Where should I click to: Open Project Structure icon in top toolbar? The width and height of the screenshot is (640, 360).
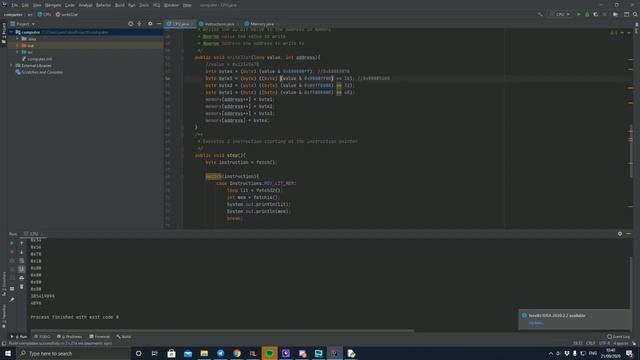[x=615, y=14]
